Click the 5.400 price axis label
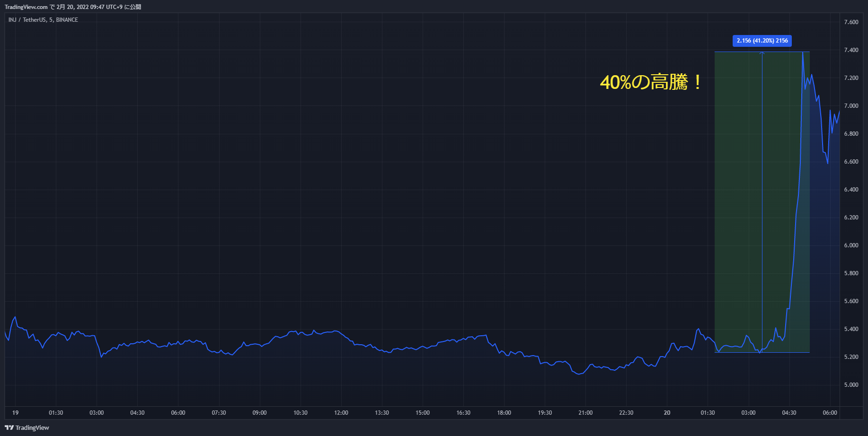 (x=851, y=329)
